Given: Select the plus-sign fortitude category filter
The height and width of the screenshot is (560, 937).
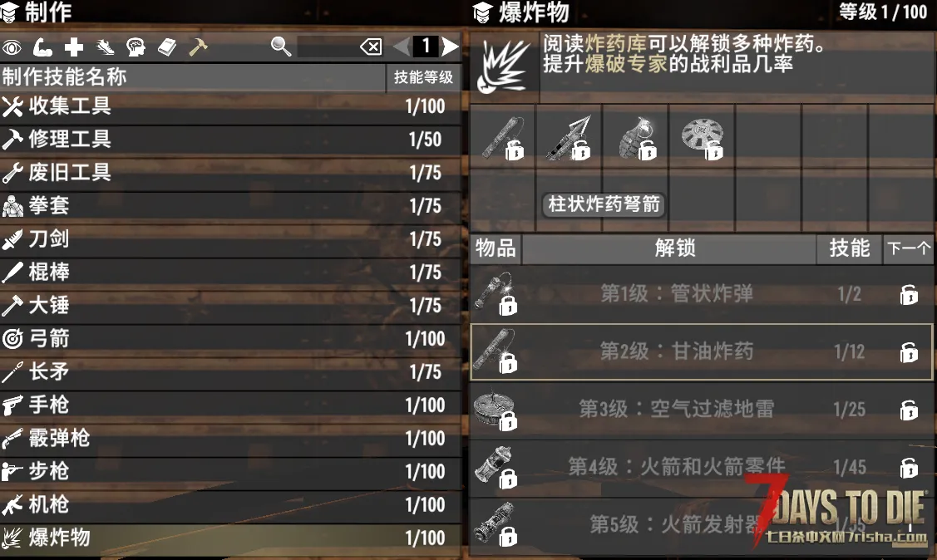Looking at the screenshot, I should (74, 47).
